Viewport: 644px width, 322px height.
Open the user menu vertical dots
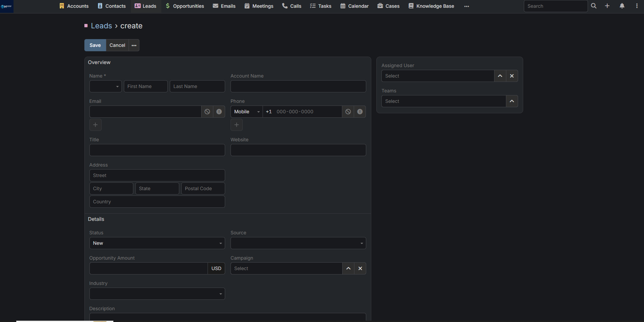coord(637,6)
